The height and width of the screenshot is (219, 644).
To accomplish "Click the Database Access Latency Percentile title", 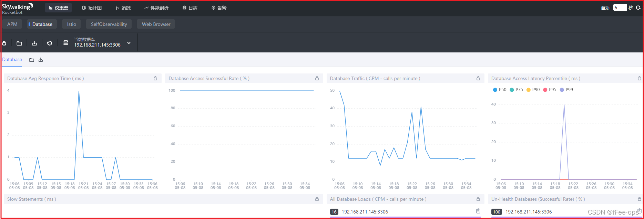I will (x=536, y=79).
